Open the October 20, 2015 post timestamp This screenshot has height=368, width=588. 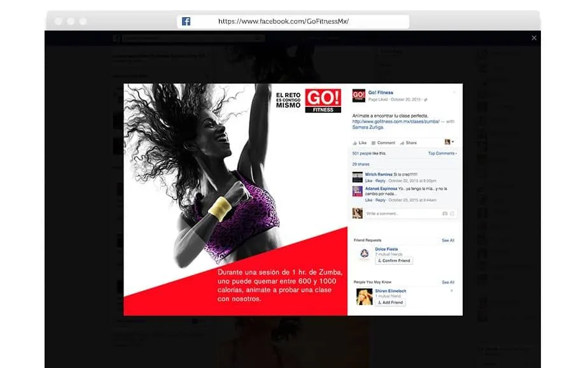(405, 99)
